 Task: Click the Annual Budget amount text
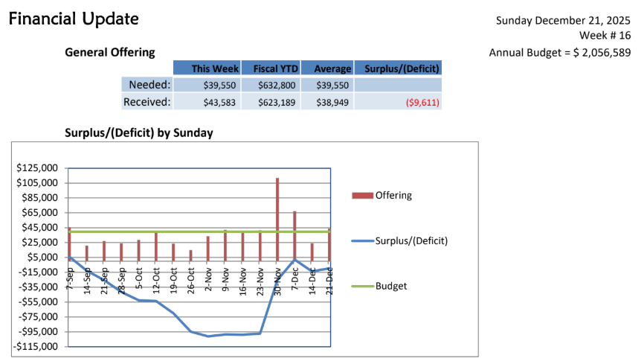tap(560, 53)
